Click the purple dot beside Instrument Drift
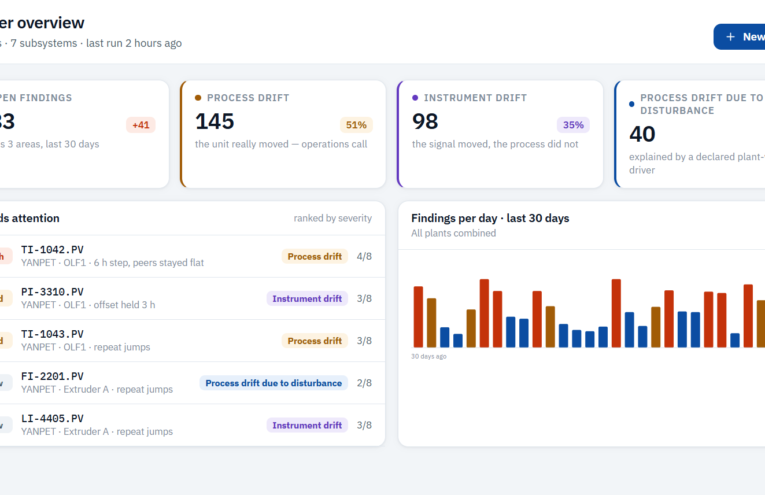Viewport: 765px width, 495px height. click(415, 98)
